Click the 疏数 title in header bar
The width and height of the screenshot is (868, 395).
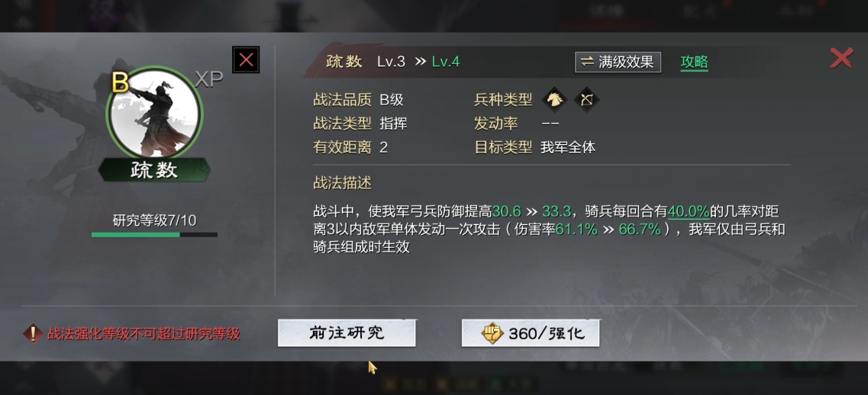pos(344,62)
